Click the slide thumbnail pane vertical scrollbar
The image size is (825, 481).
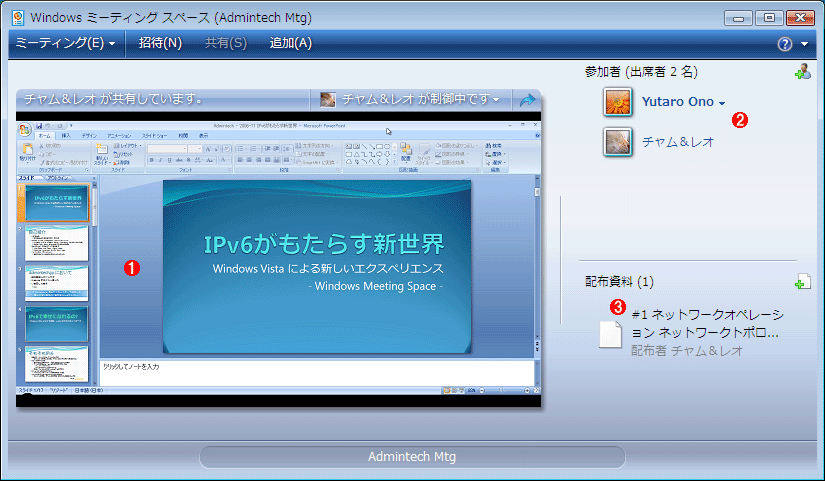click(x=95, y=282)
